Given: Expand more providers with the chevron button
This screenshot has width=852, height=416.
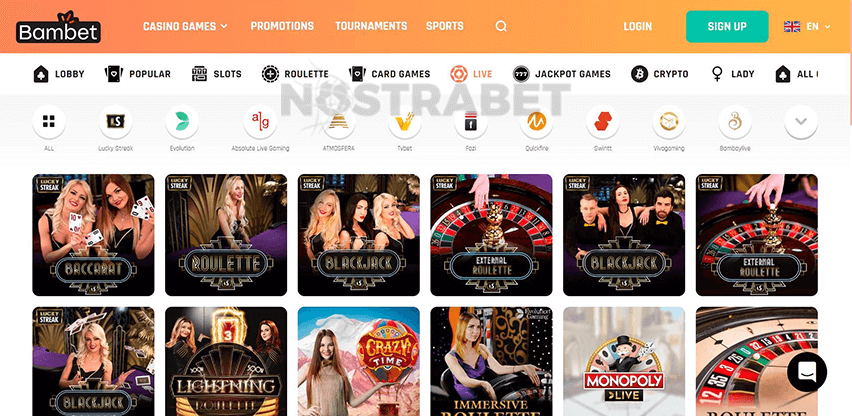Looking at the screenshot, I should [x=801, y=122].
